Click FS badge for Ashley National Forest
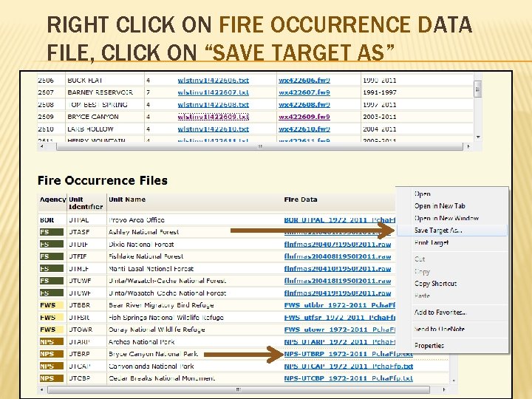Viewport: 532px width, 399px height. (52, 232)
